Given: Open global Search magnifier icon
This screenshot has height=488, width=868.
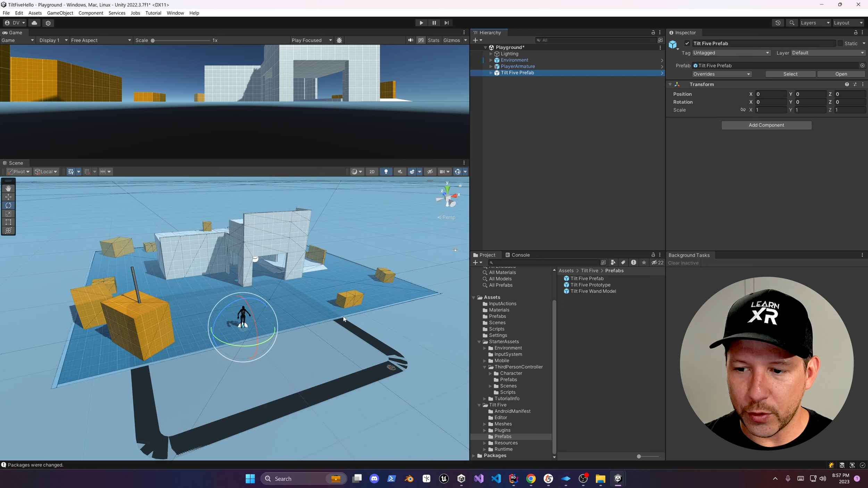Looking at the screenshot, I should (x=792, y=23).
